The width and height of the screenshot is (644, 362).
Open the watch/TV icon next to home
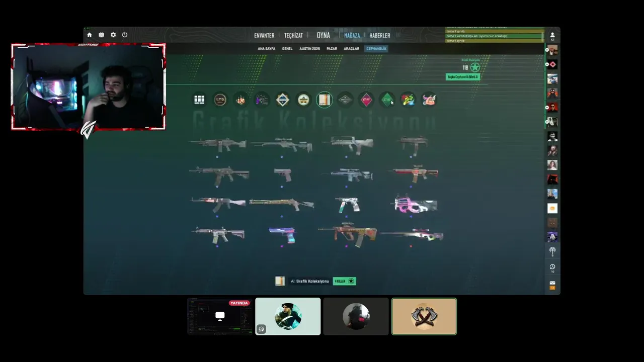(x=101, y=35)
